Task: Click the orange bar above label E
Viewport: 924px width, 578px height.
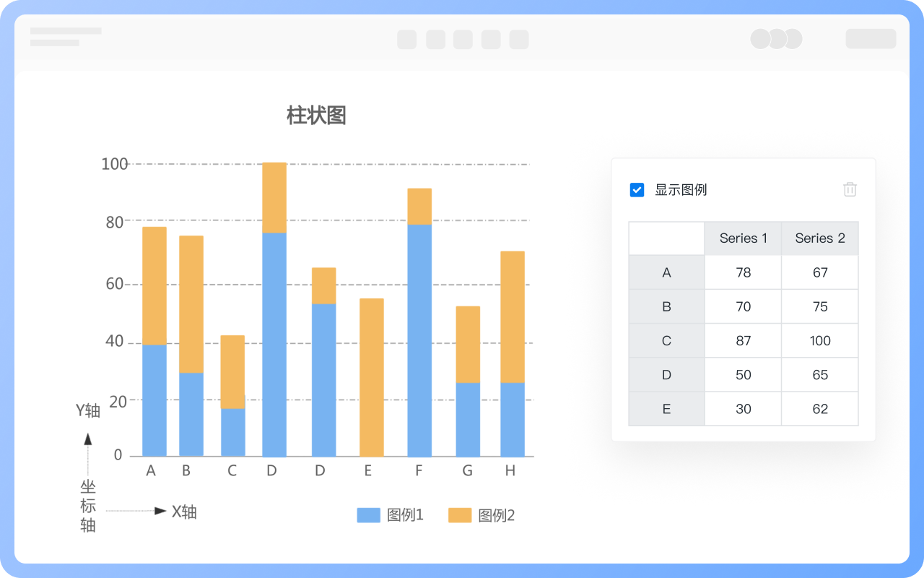Action: click(371, 376)
